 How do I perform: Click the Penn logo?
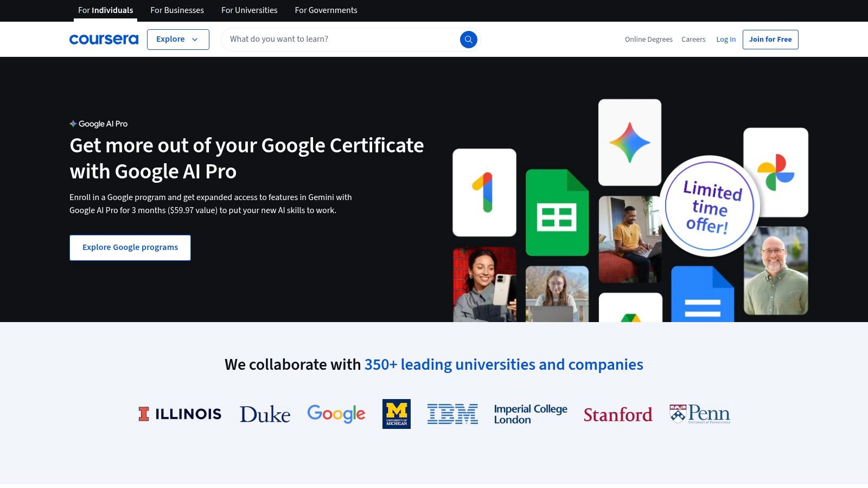[700, 414]
